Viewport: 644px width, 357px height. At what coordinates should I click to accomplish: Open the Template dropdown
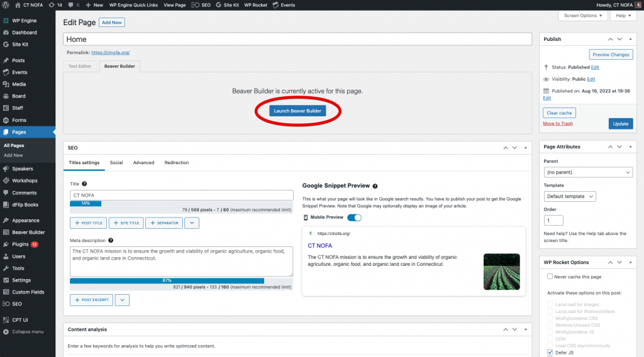(570, 196)
